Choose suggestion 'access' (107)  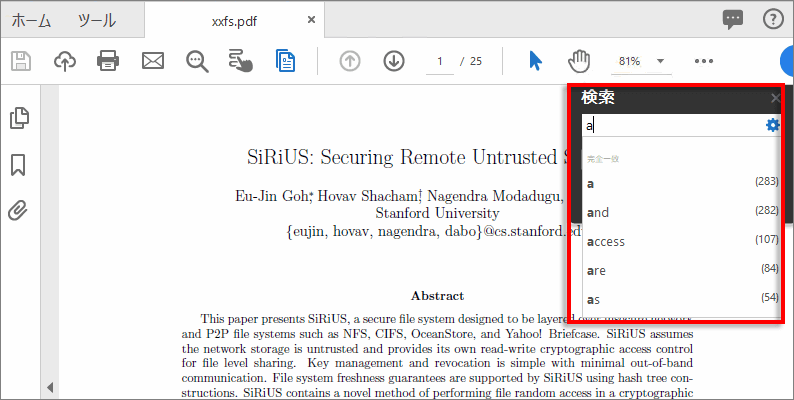[682, 241]
